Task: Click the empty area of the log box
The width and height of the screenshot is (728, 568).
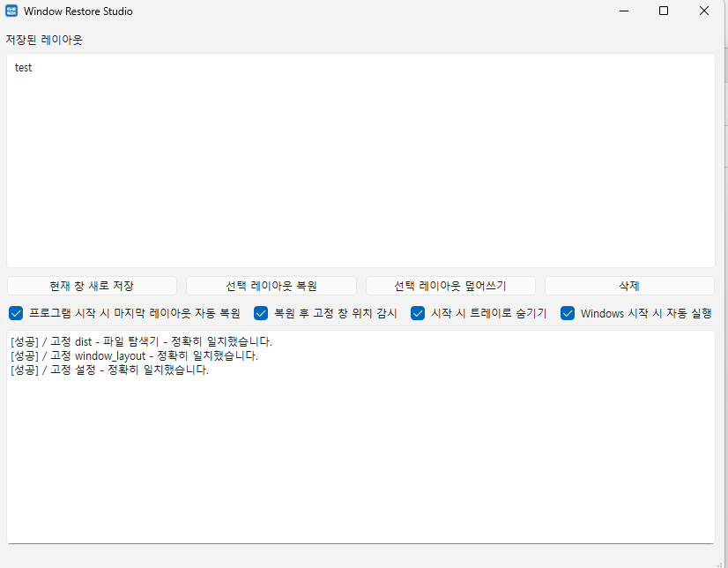Action: point(360,460)
